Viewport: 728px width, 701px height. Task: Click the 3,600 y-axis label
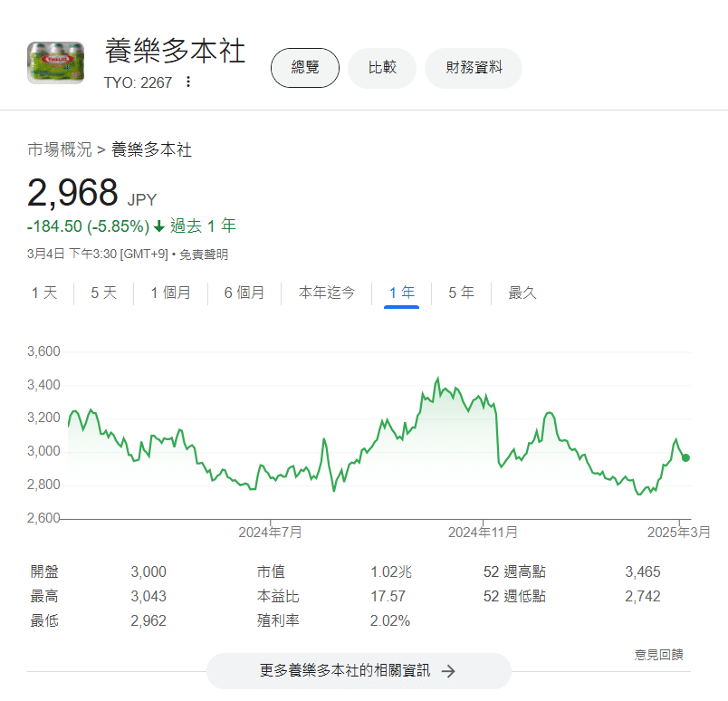point(43,351)
